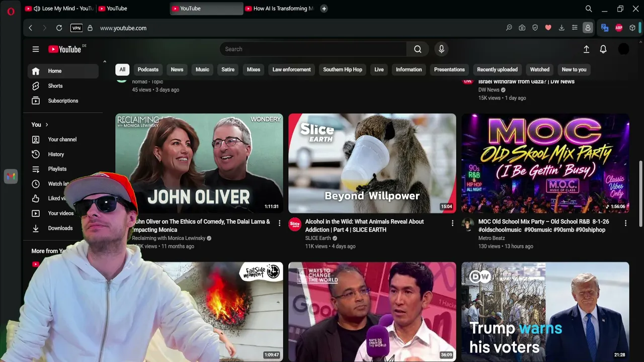Open the browser downloads panel

561,28
